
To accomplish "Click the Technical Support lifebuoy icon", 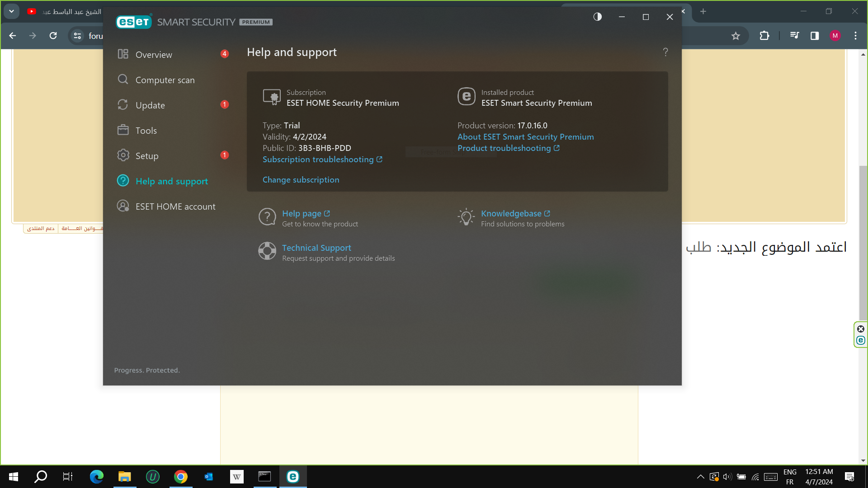I will click(267, 251).
